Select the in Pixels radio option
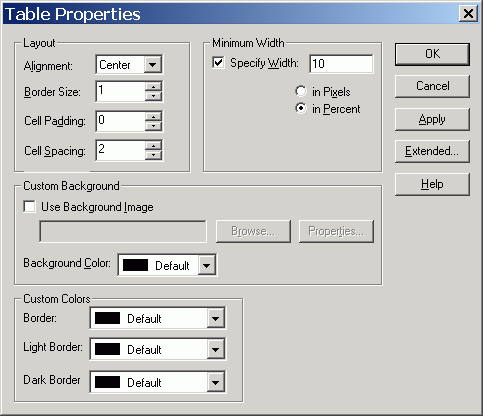 [301, 91]
